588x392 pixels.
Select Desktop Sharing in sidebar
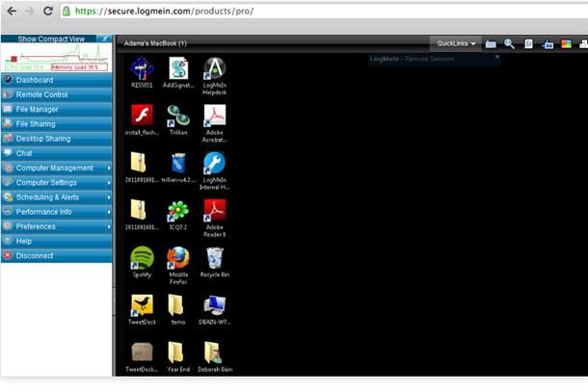point(56,139)
